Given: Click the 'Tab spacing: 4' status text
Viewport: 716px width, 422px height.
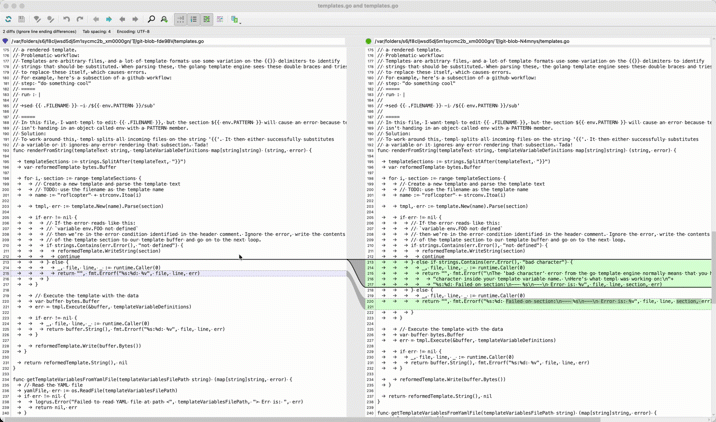Looking at the screenshot, I should pos(96,32).
